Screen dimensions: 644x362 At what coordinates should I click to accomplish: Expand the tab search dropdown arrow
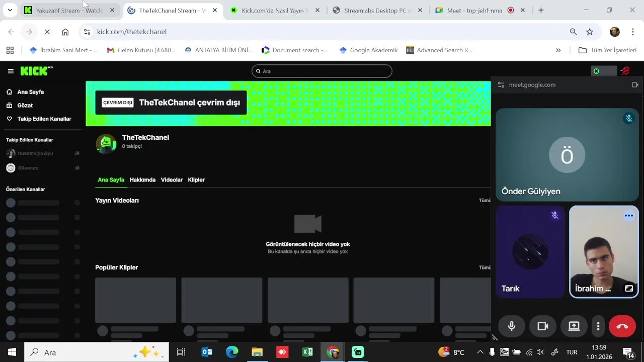[10, 10]
